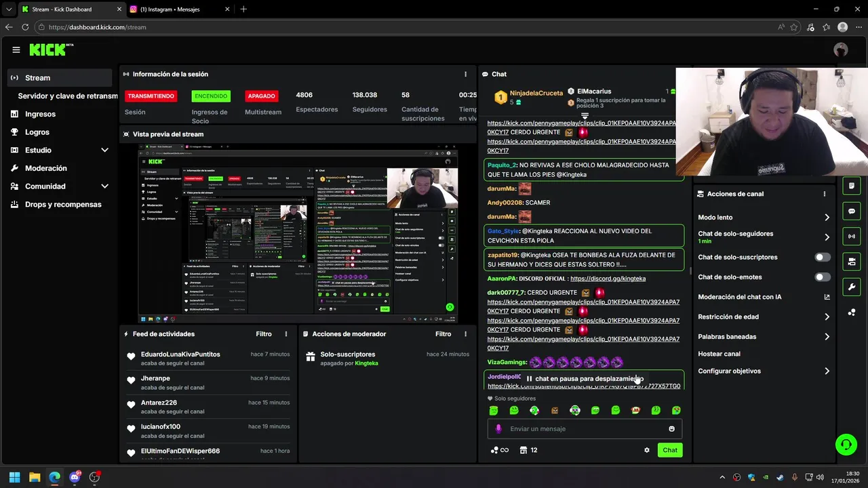Click the notes panel icon in the right sidebar
This screenshot has height=488, width=868.
coord(852,186)
